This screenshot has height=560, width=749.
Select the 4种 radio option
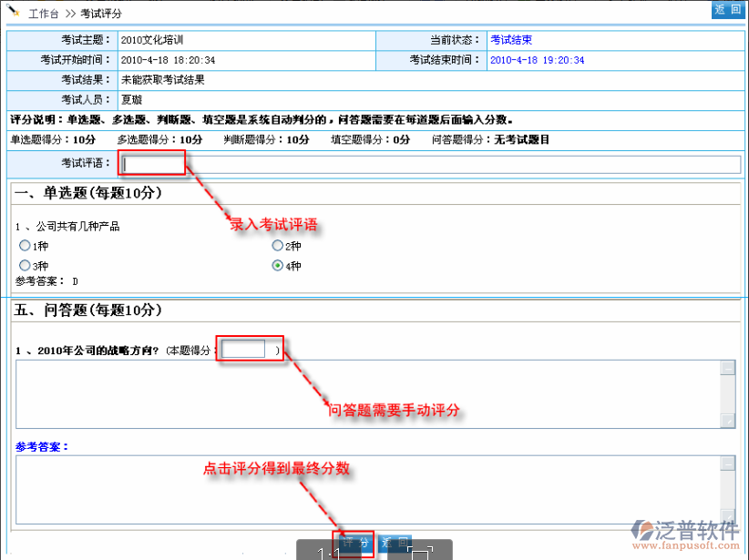coord(277,266)
